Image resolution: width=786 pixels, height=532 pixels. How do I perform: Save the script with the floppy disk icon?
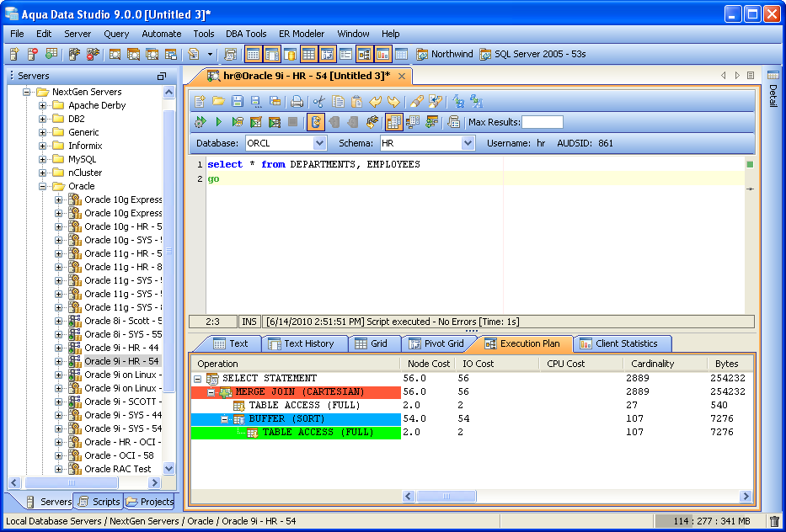coord(238,102)
